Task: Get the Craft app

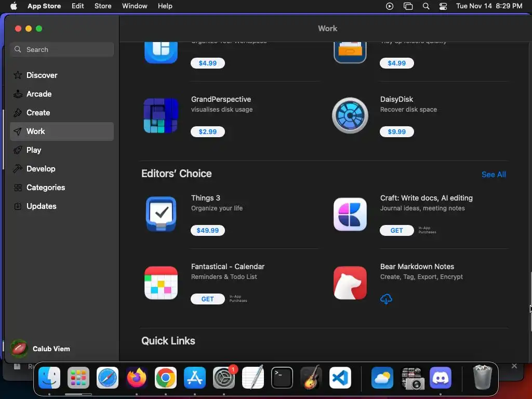Action: (396, 230)
